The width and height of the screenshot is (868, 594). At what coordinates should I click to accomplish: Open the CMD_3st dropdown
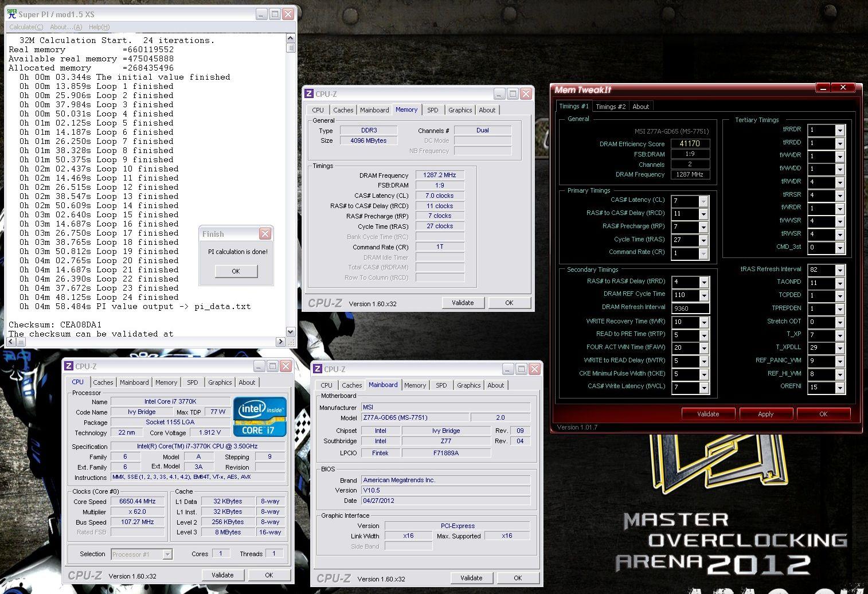tap(839, 248)
